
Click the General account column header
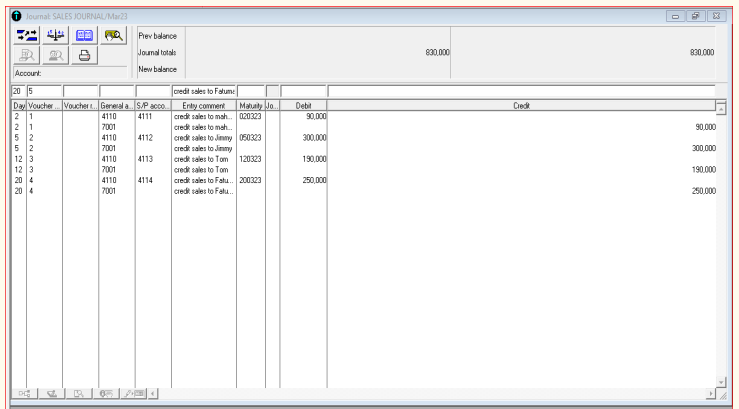click(x=117, y=106)
